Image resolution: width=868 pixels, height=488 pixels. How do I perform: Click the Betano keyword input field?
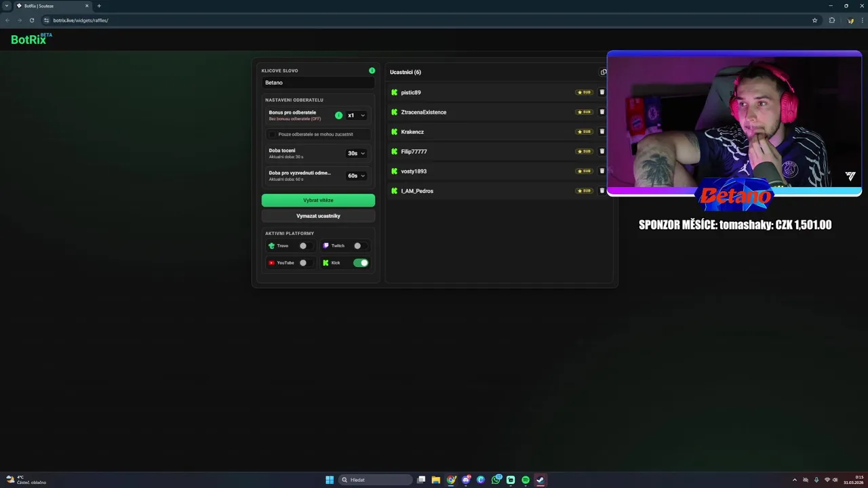point(318,83)
